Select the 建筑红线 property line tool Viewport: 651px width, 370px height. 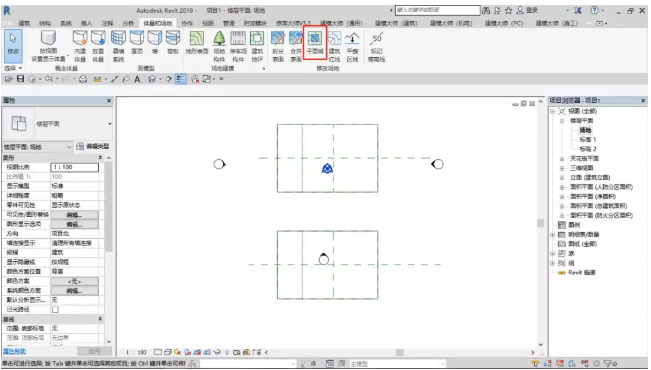[x=334, y=46]
